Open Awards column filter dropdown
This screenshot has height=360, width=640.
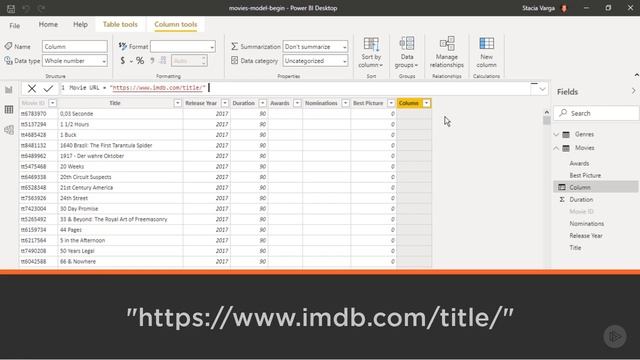click(297, 103)
